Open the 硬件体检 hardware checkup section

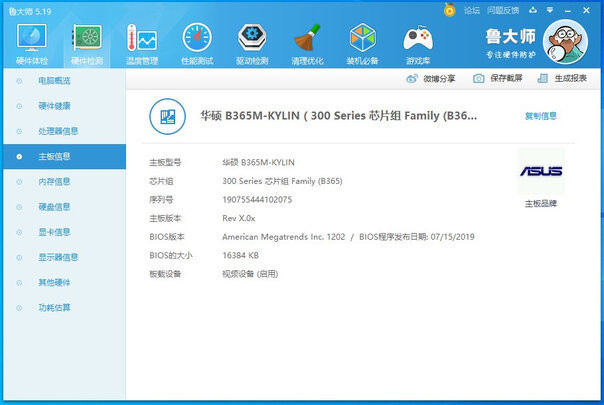(x=32, y=40)
